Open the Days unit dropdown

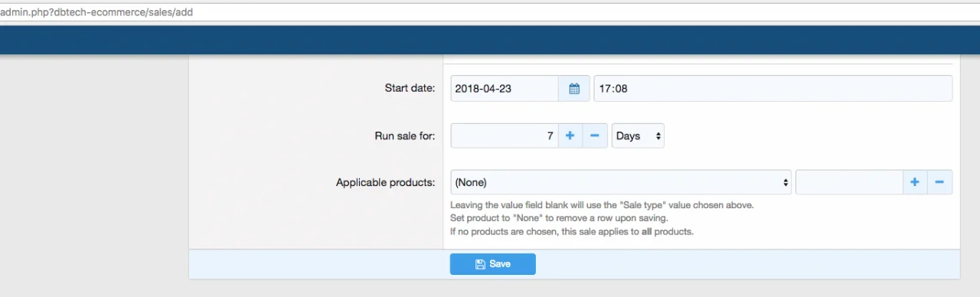pos(638,135)
